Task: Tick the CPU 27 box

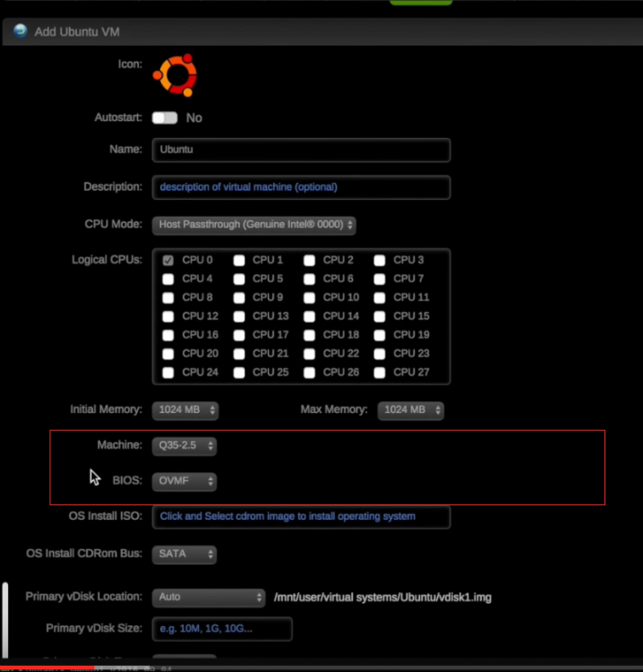Action: [380, 373]
